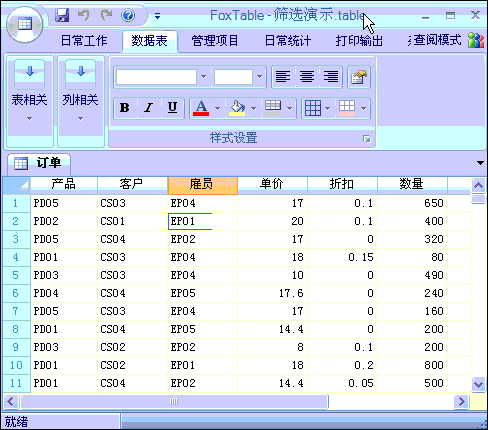
Task: Click the horizontal scrollbar right arrow
Action: (461, 401)
